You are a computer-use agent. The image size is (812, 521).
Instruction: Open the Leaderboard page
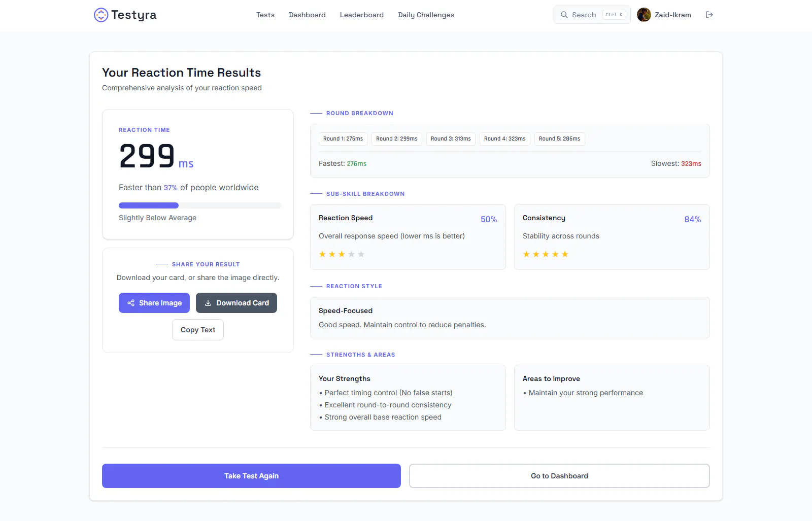point(361,15)
